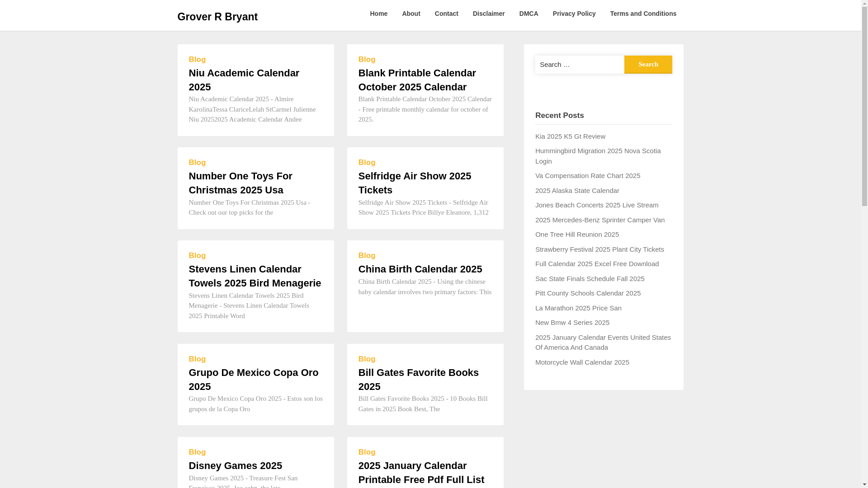Open Disney Games 2025 post

(236, 466)
